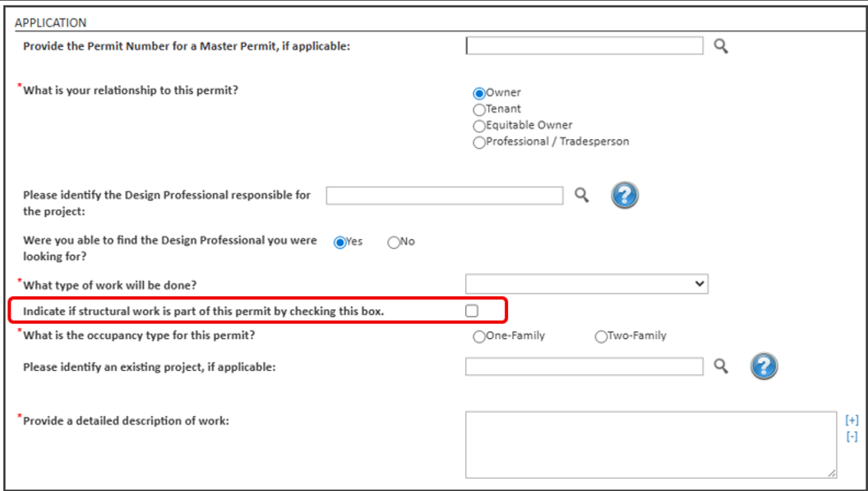Expand description box with [+] link
This screenshot has height=491, width=868.
[852, 419]
